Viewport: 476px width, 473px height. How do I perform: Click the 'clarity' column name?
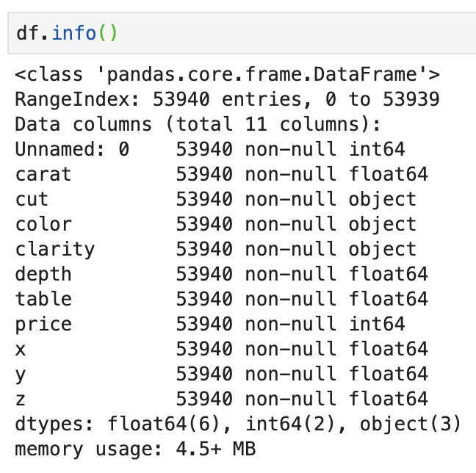tap(55, 249)
